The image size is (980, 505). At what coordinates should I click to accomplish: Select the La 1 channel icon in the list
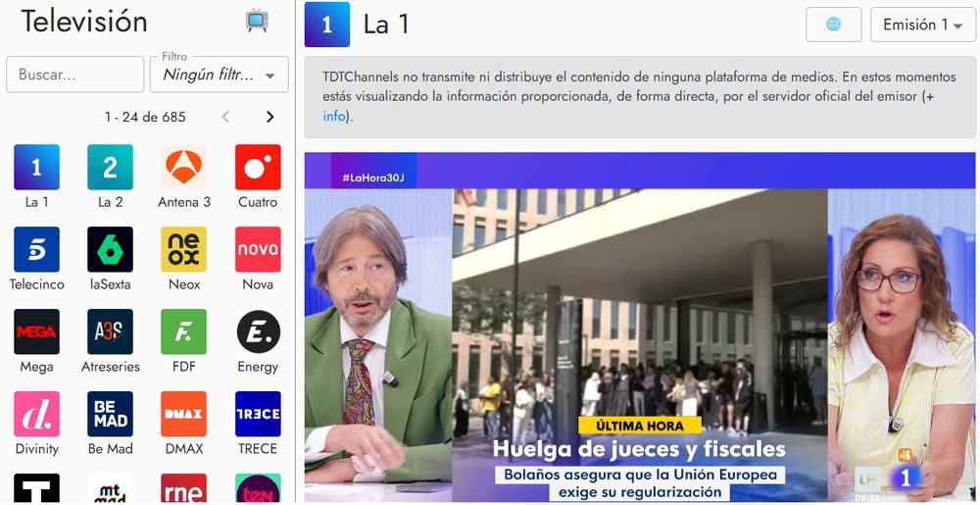[x=37, y=167]
